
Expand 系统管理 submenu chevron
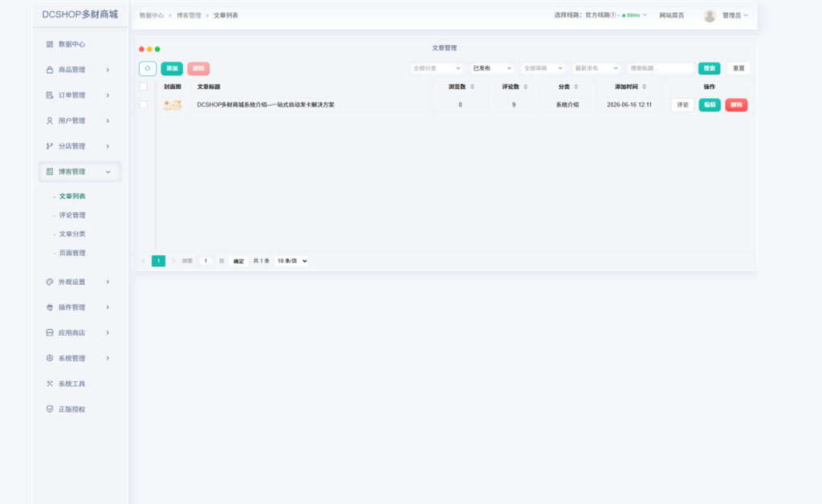(x=108, y=359)
